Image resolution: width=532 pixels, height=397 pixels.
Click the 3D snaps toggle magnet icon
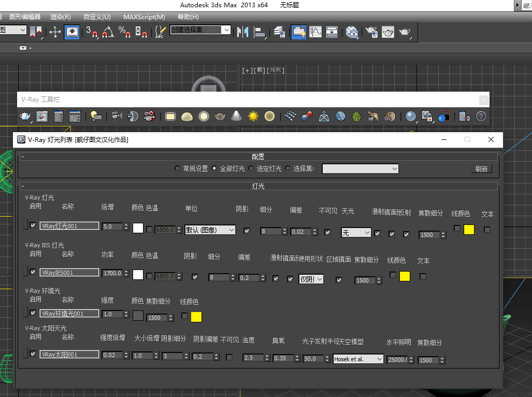pyautogui.click(x=92, y=32)
